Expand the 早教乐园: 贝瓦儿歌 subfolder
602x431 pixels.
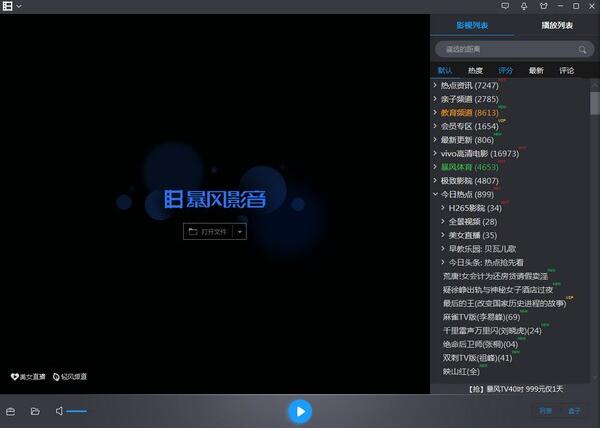pos(443,249)
